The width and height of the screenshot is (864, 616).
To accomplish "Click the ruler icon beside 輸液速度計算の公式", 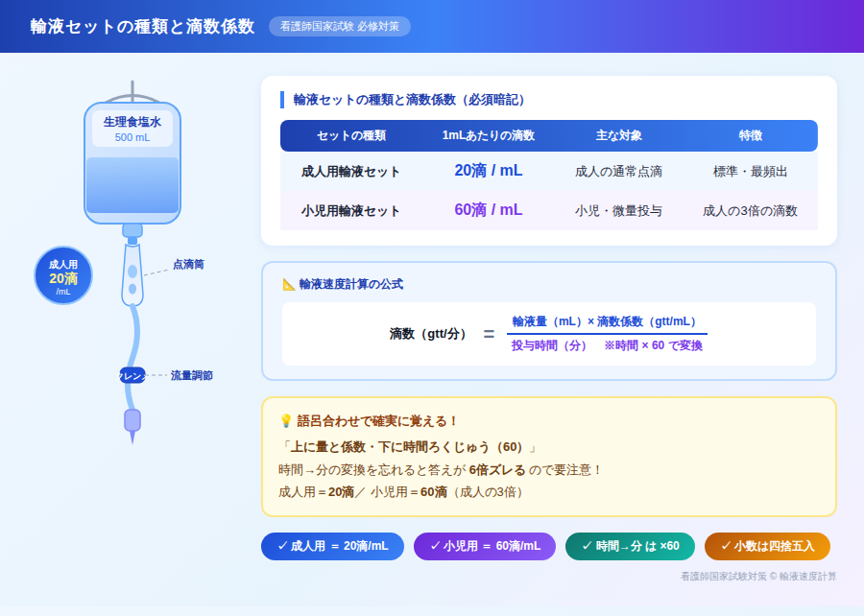I will point(288,284).
